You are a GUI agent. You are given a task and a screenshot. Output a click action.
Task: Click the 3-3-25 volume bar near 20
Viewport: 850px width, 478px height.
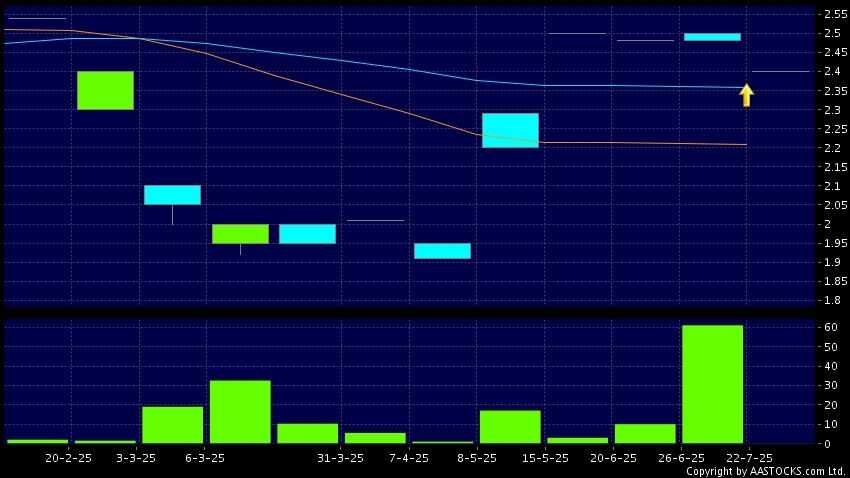tap(172, 425)
